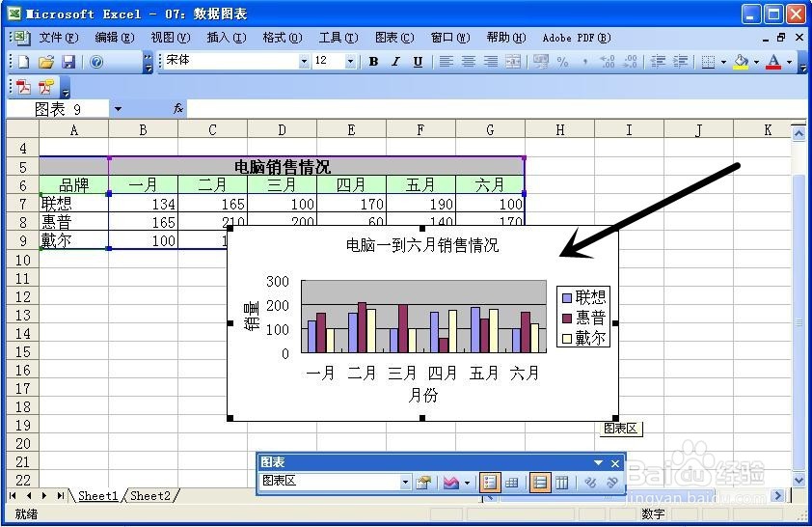The height and width of the screenshot is (527, 812).
Task: Align text left
Action: click(x=446, y=62)
